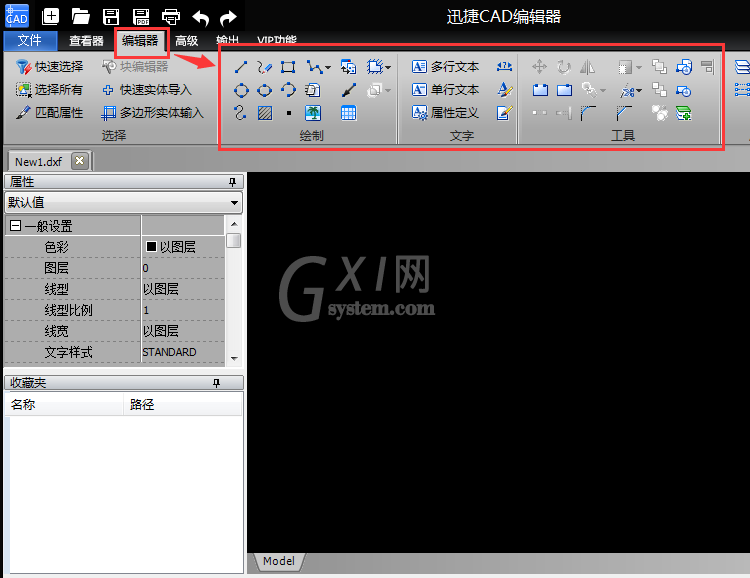Select the Fillet corner tool

(x=588, y=113)
